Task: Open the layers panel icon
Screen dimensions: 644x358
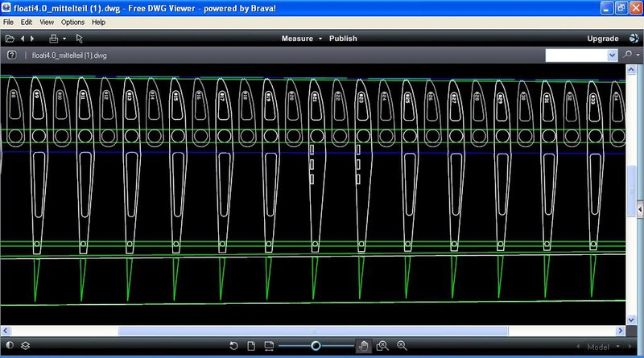Action: tap(26, 346)
